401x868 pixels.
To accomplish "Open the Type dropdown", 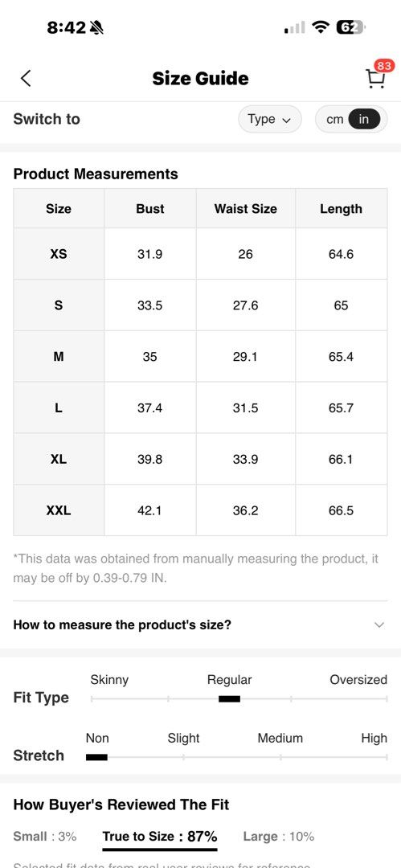I will pos(270,119).
